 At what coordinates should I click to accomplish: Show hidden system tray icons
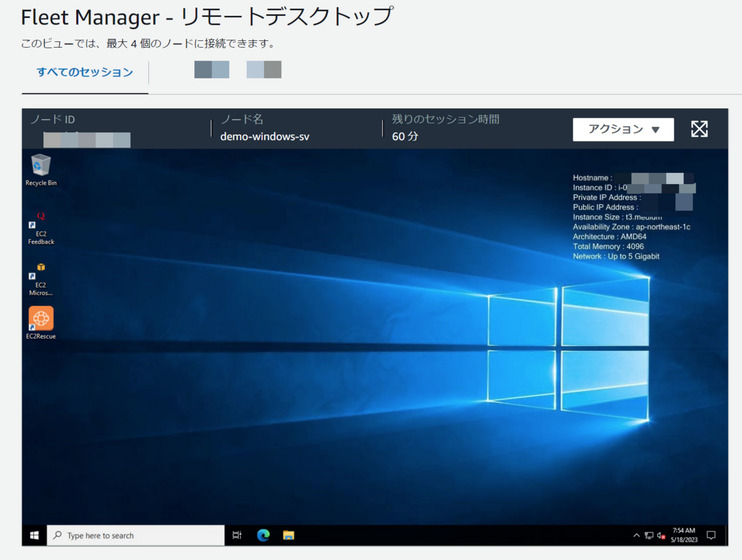pos(636,535)
